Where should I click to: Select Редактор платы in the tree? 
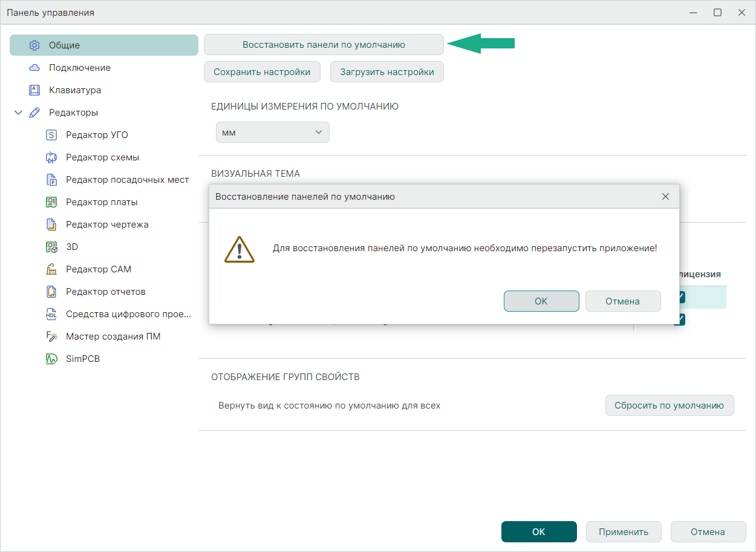tap(102, 202)
